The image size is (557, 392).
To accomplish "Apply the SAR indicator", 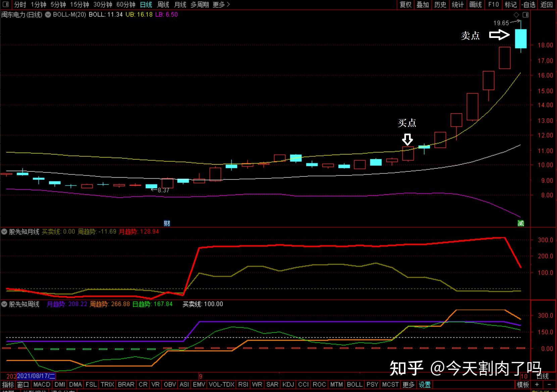I will [272, 385].
